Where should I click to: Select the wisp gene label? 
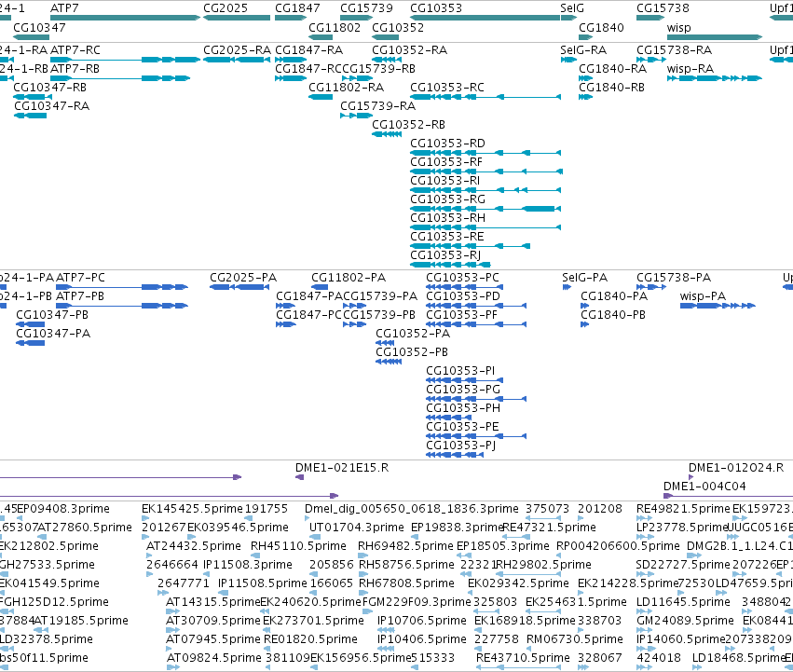[678, 27]
